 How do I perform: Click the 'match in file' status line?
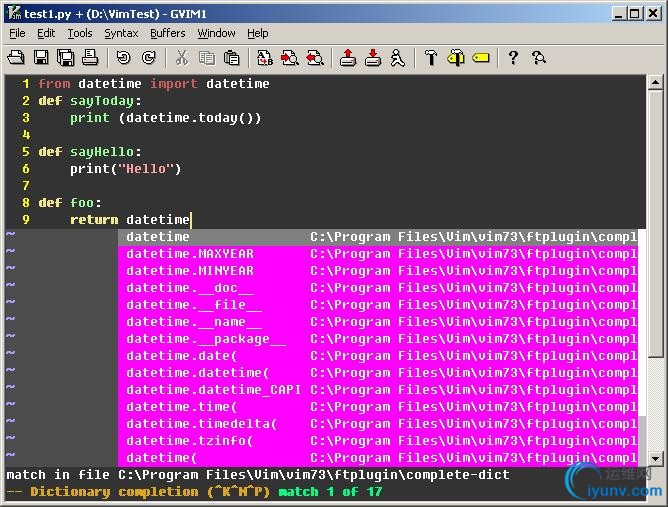258,475
